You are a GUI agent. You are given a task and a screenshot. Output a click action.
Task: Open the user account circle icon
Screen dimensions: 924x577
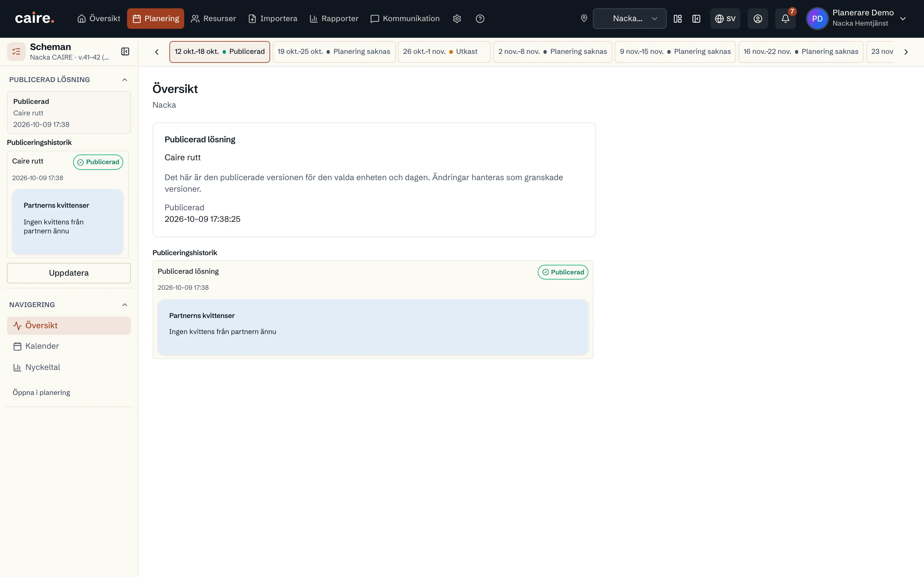pyautogui.click(x=757, y=19)
